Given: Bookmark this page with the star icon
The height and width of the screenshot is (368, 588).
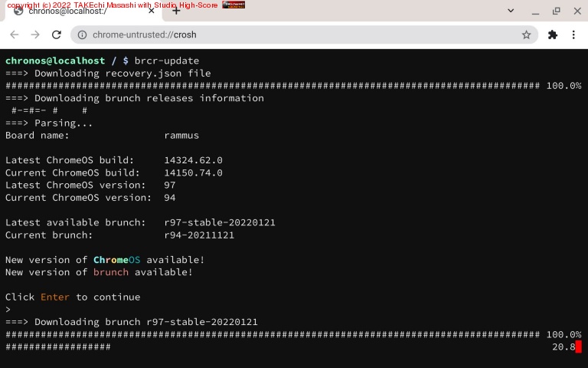Looking at the screenshot, I should click(x=526, y=34).
